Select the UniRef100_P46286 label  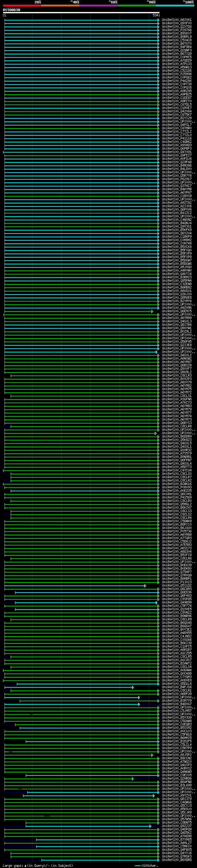176,81
